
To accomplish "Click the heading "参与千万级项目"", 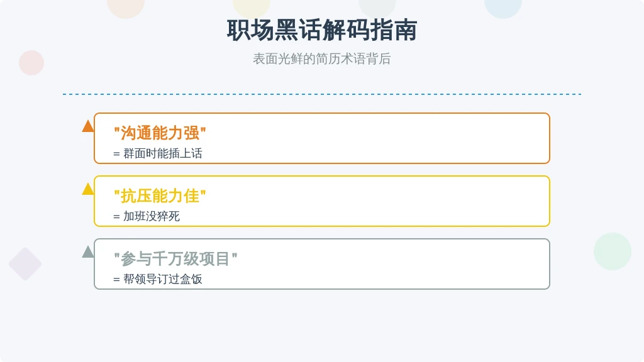I will click(x=175, y=258).
